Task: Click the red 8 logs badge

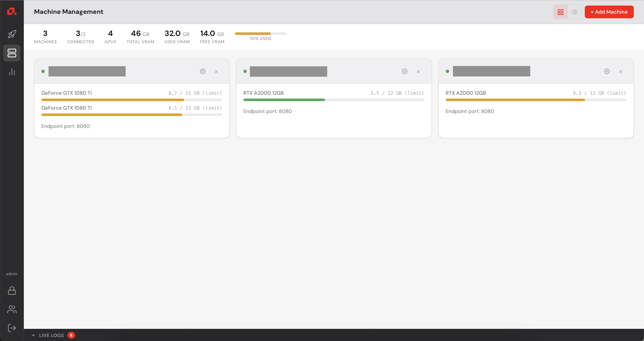Action: coord(71,335)
